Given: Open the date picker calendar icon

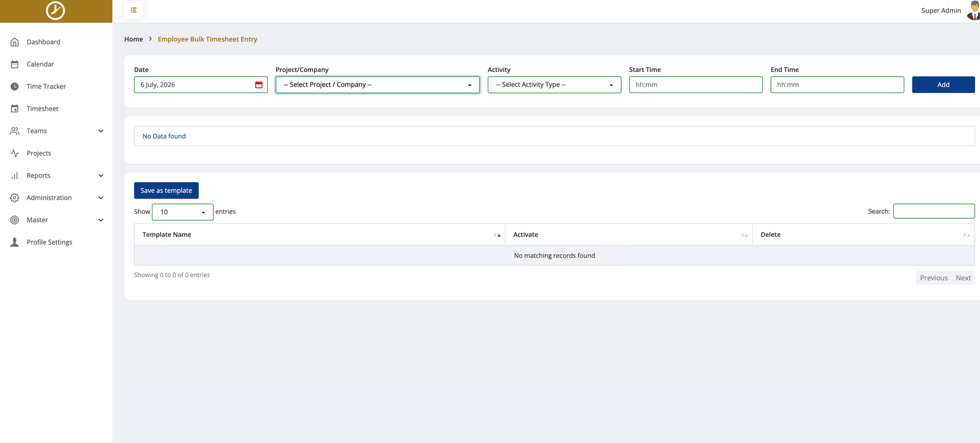Looking at the screenshot, I should pyautogui.click(x=259, y=85).
